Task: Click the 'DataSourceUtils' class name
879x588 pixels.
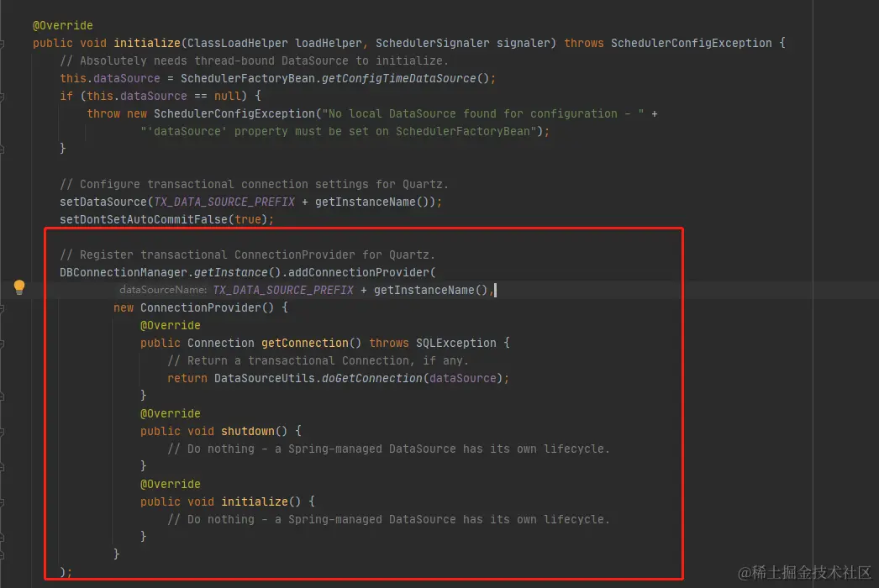Action: pos(265,378)
